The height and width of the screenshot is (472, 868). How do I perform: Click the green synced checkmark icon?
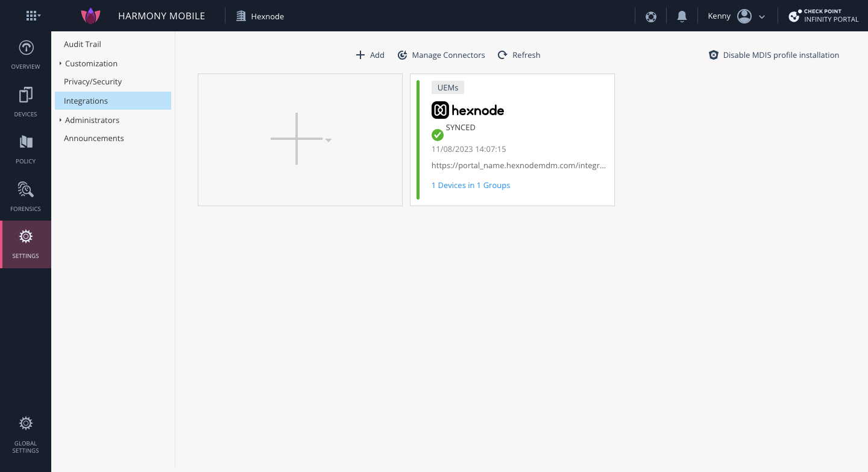click(438, 135)
